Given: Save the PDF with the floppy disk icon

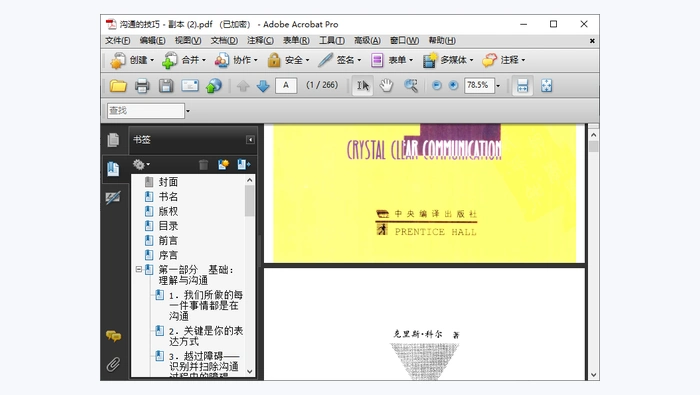Looking at the screenshot, I should click(x=166, y=85).
